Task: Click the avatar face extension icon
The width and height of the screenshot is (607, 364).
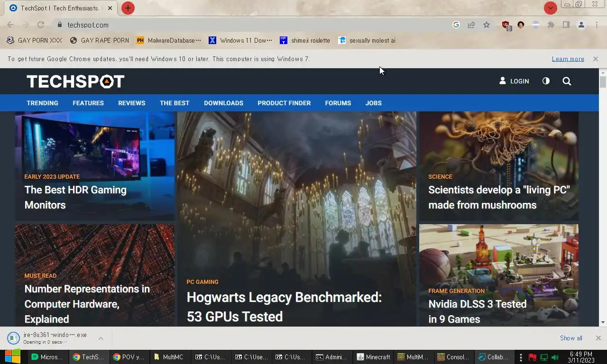Action: 521,25
